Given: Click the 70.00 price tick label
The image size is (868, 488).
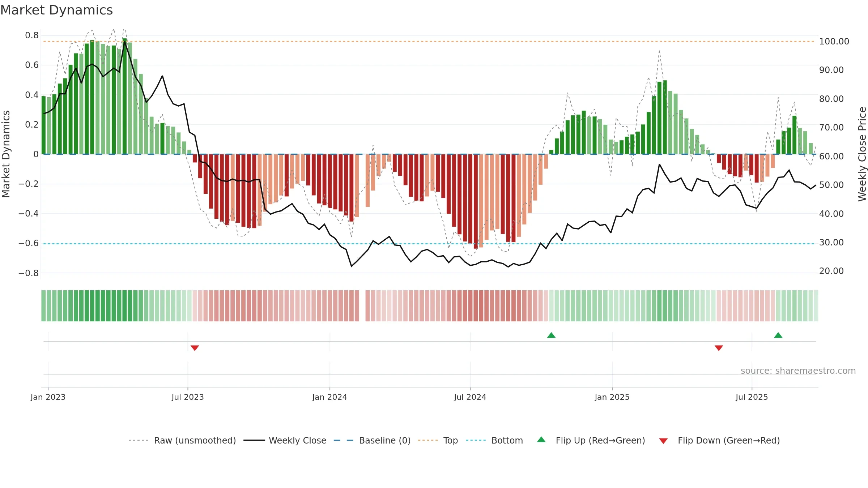Looking at the screenshot, I should click(831, 127).
